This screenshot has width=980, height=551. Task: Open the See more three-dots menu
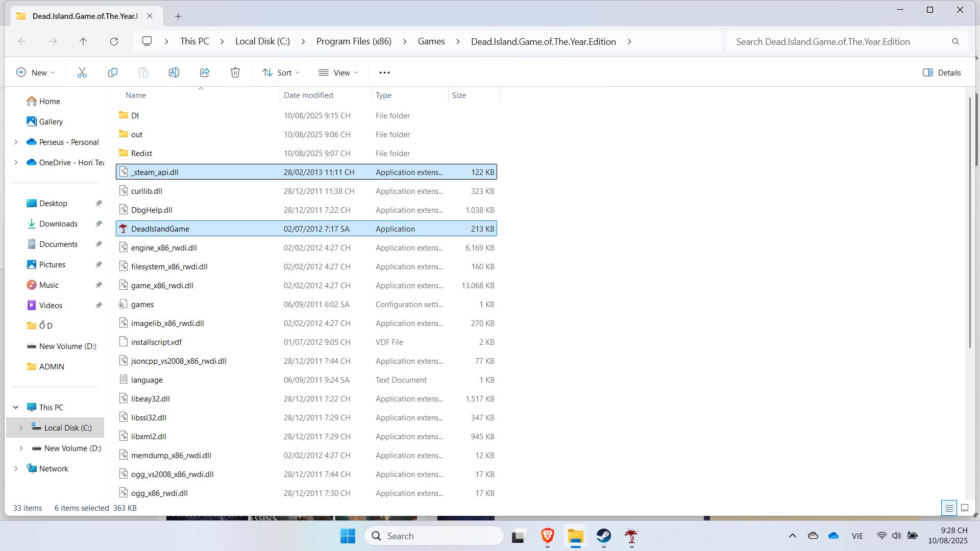(384, 72)
